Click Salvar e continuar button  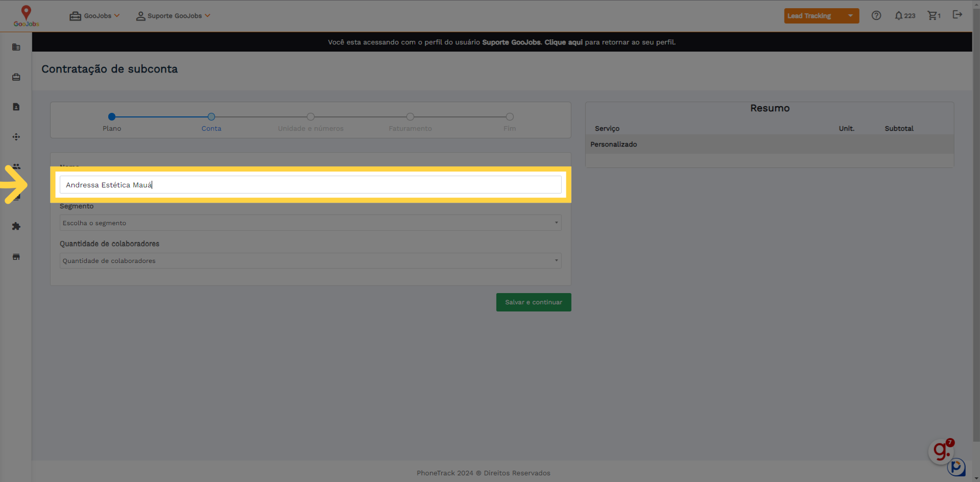[534, 302]
